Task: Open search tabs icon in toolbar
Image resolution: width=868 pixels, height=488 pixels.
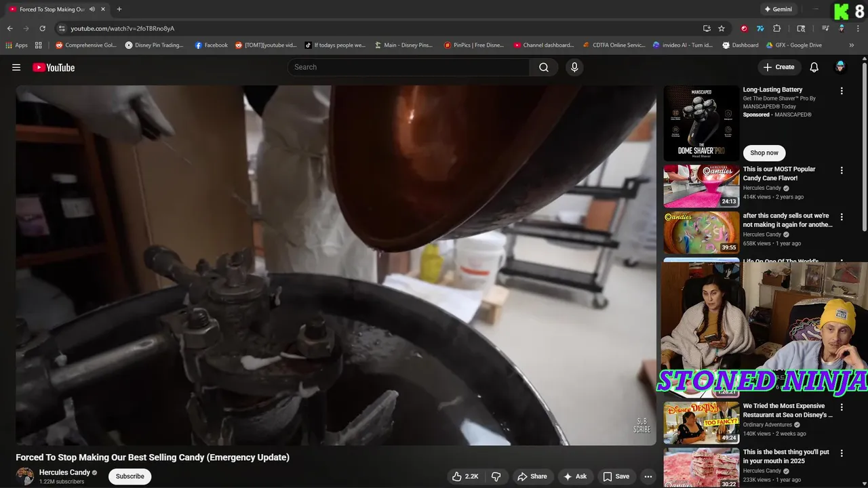Action: click(x=801, y=28)
